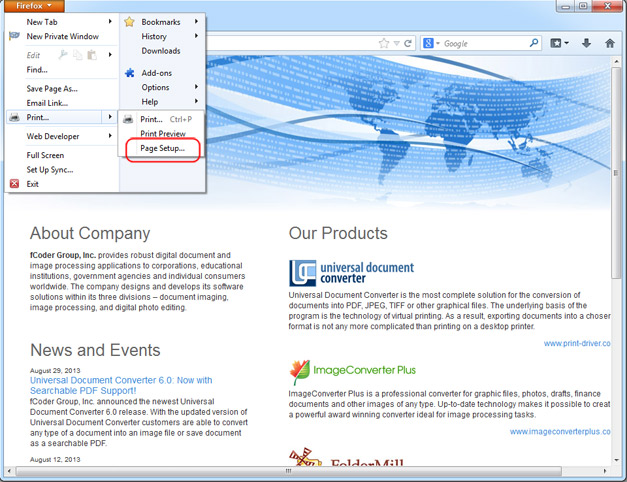Click the News and Events heading

[95, 350]
